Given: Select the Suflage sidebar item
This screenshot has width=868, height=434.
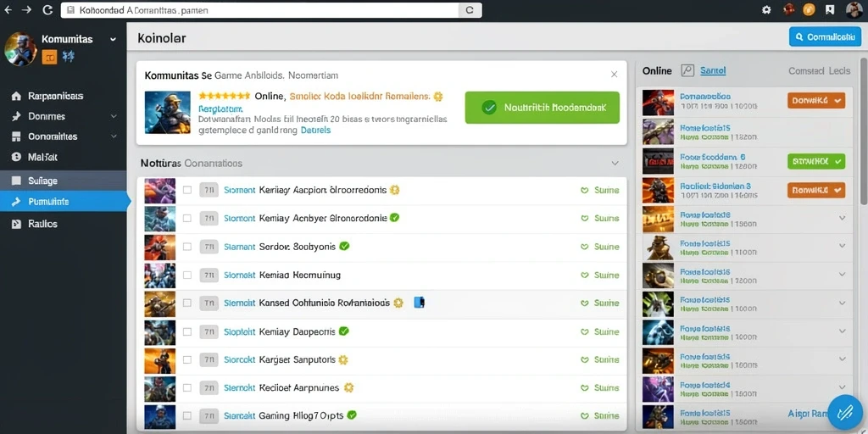Looking at the screenshot, I should pyautogui.click(x=64, y=181).
